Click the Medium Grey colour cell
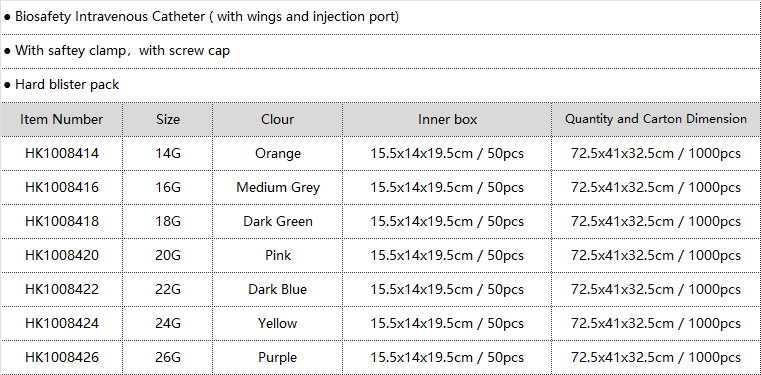Viewport: 761px width, 375px height. [278, 187]
